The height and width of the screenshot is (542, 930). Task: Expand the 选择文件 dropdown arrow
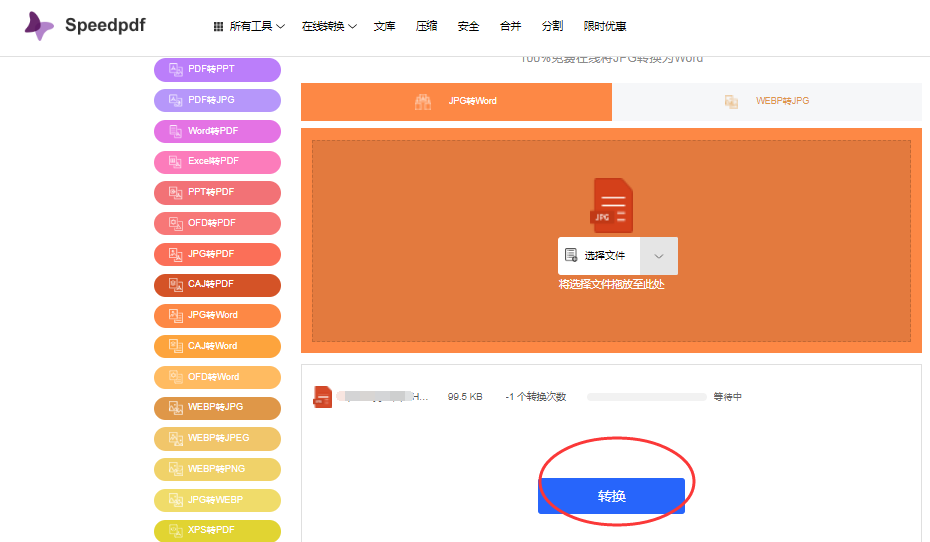click(x=658, y=256)
